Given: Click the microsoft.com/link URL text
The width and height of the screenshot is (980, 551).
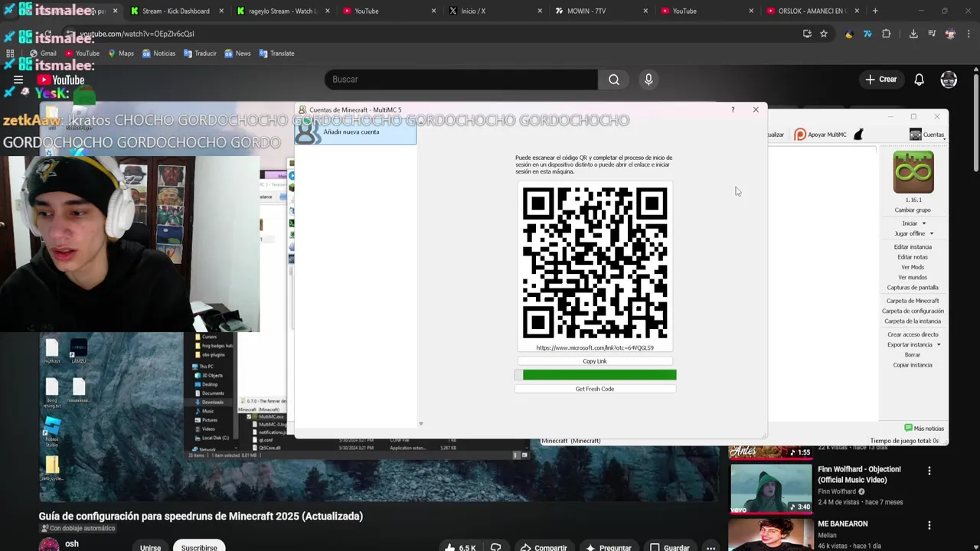Looking at the screenshot, I should point(595,348).
